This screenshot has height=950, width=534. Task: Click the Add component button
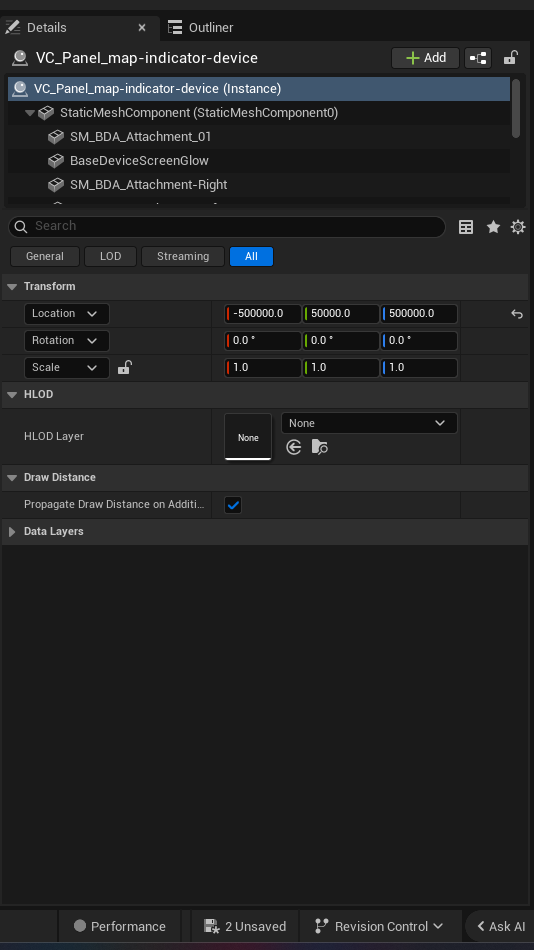[426, 58]
